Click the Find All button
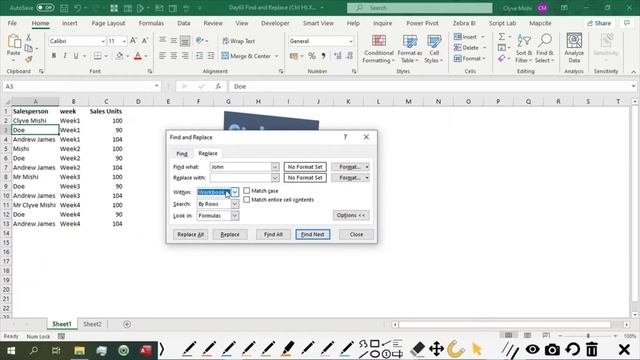 [x=273, y=234]
